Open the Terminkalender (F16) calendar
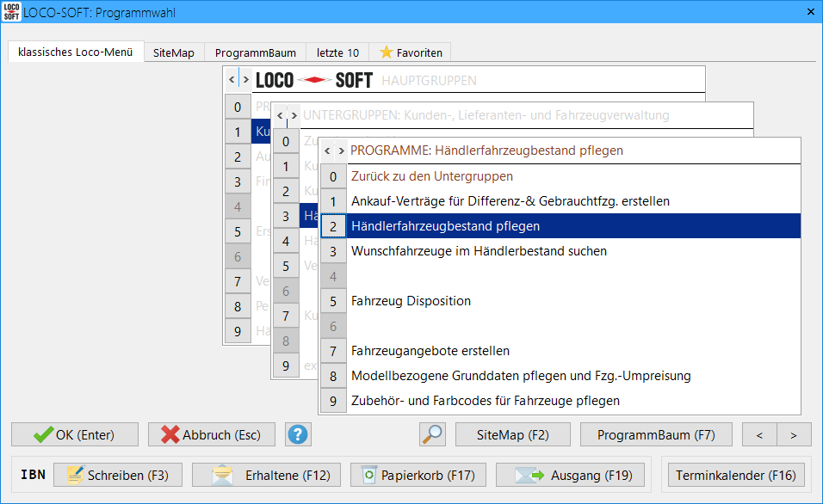Viewport: 823px width, 504px height. (736, 475)
